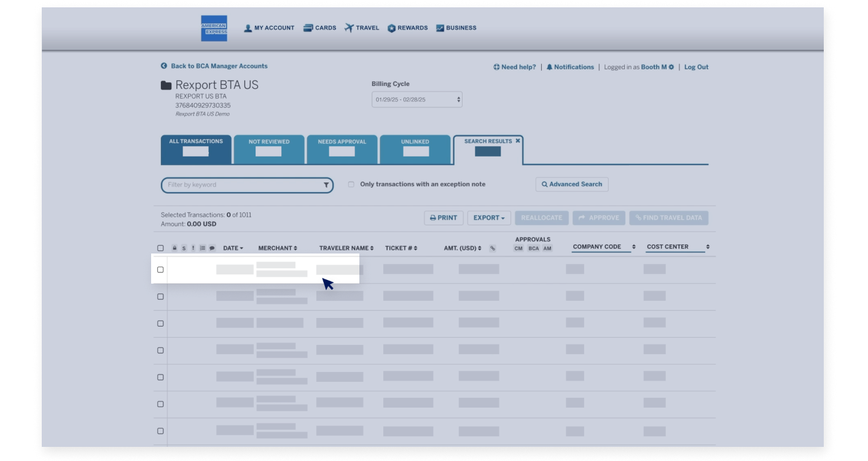Click the lock icon column header

point(174,248)
